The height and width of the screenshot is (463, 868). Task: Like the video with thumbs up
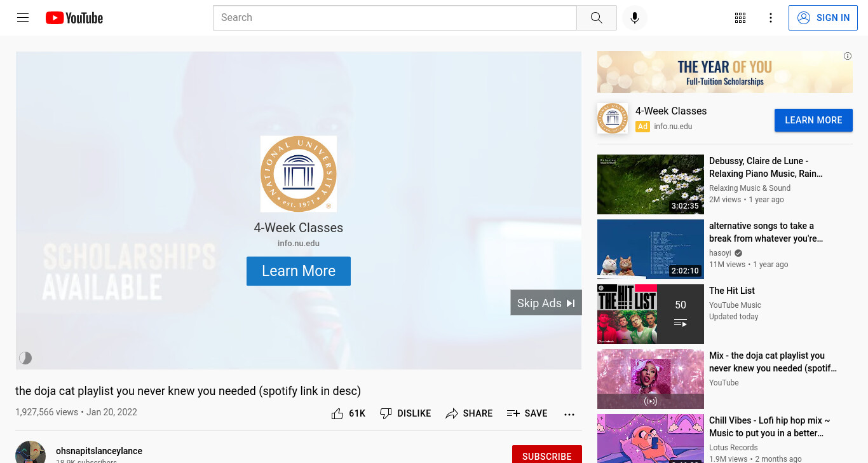point(337,413)
